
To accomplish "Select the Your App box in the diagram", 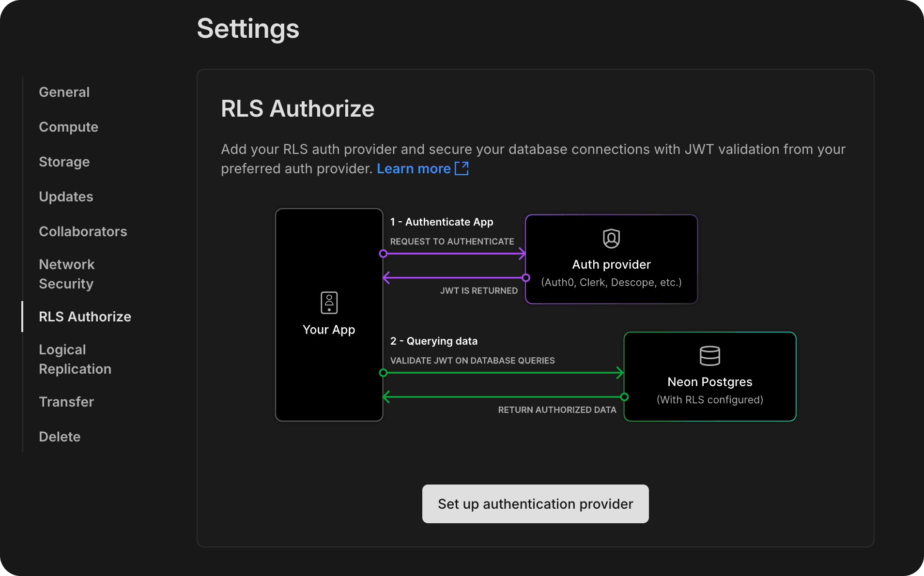I will click(x=329, y=315).
